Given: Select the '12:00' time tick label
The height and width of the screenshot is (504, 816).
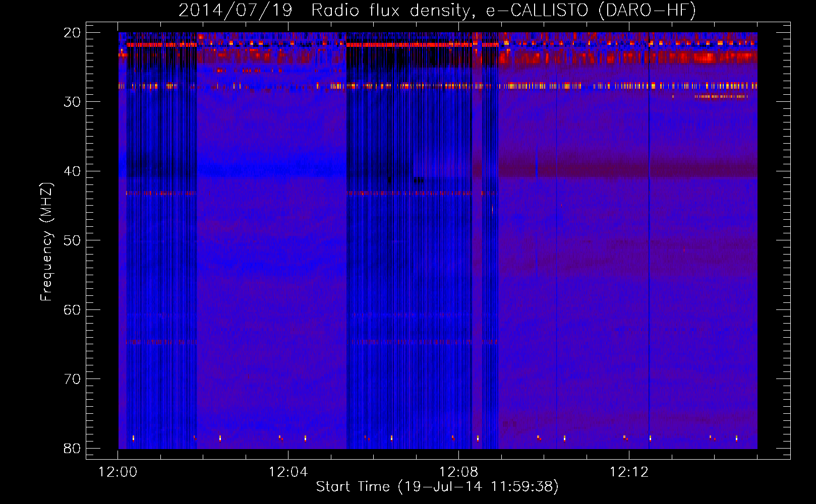Looking at the screenshot, I should (x=118, y=472).
